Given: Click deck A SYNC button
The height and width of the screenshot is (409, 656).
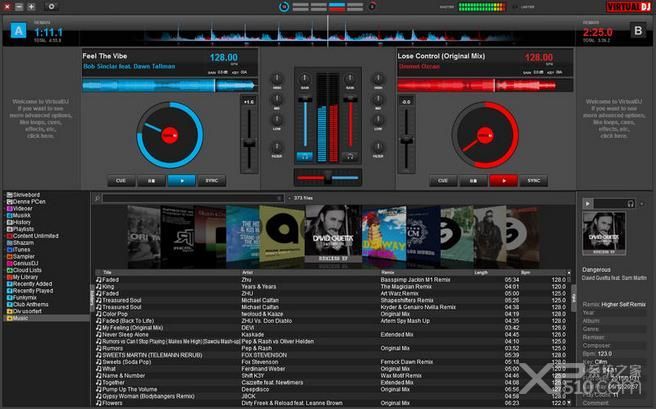Looking at the screenshot, I should tap(212, 181).
